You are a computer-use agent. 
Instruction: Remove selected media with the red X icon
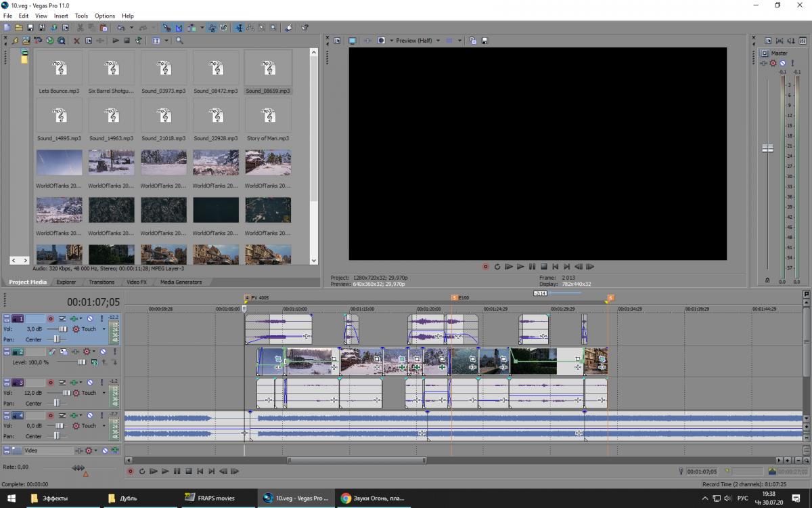(76, 41)
